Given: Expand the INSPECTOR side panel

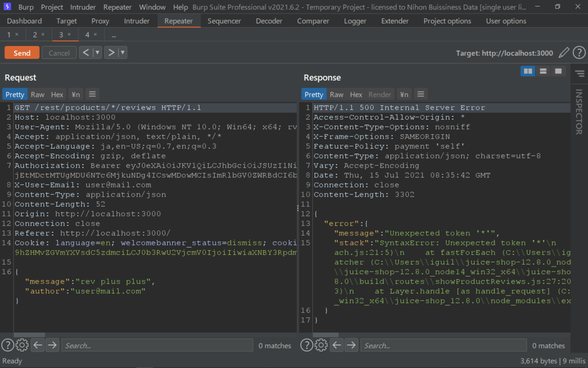Looking at the screenshot, I should click(x=579, y=111).
